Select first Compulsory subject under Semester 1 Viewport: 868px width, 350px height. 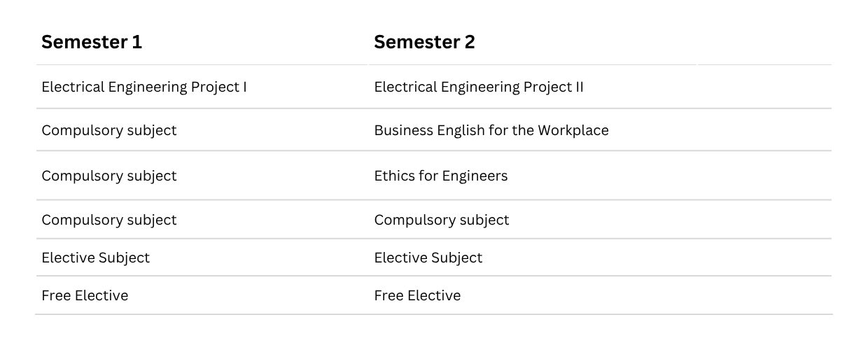tap(108, 130)
